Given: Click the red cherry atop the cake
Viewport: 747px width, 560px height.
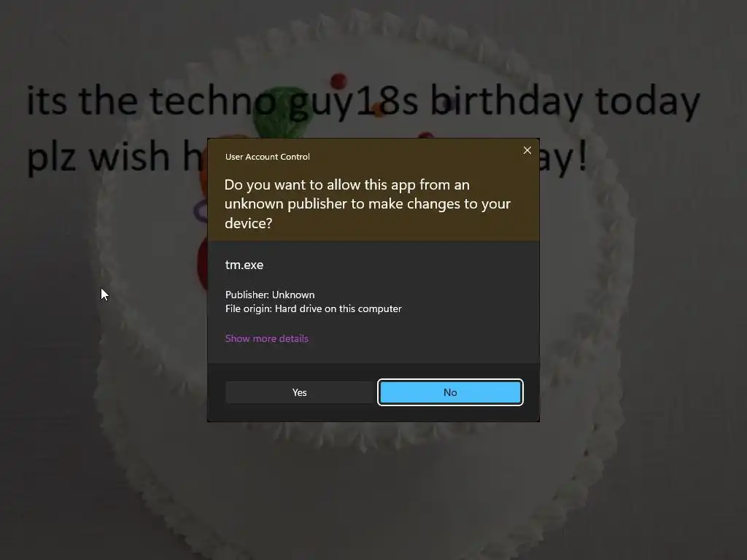Looking at the screenshot, I should click(x=338, y=80).
